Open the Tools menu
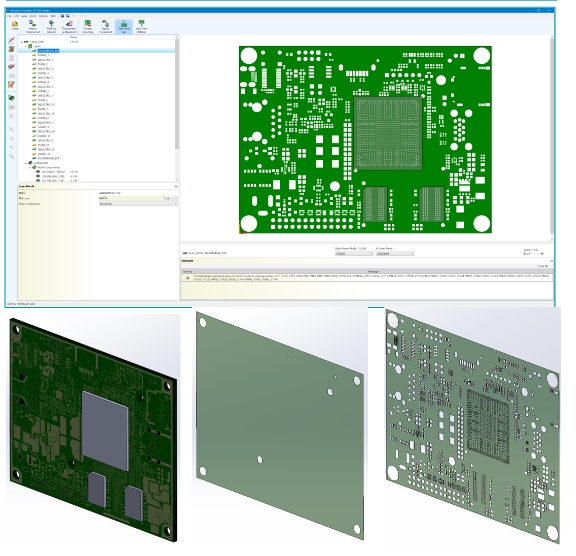Screen dimensions: 576x556 (33, 16)
